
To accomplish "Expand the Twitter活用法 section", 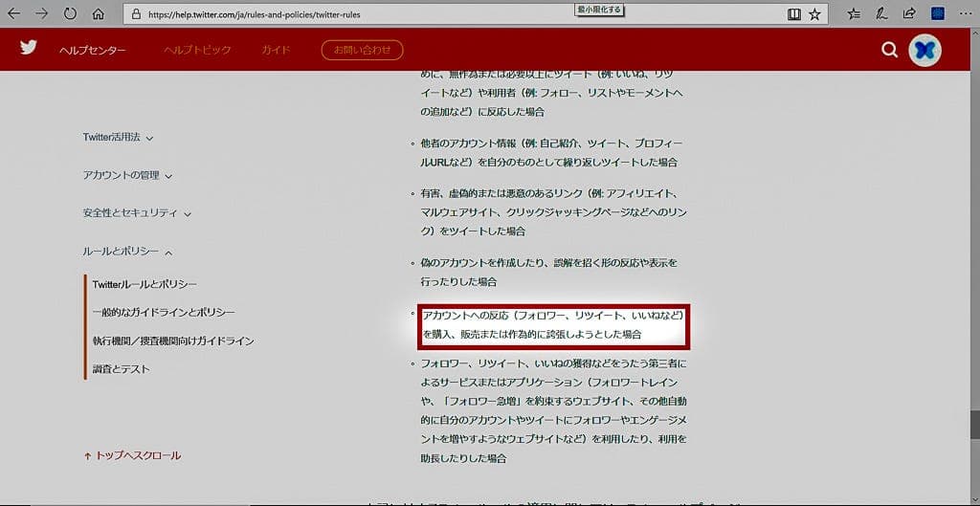I will click(118, 138).
